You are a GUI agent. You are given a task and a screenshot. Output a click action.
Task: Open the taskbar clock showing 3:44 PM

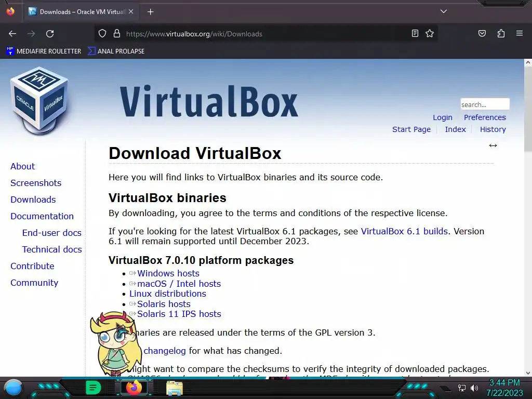click(x=504, y=388)
